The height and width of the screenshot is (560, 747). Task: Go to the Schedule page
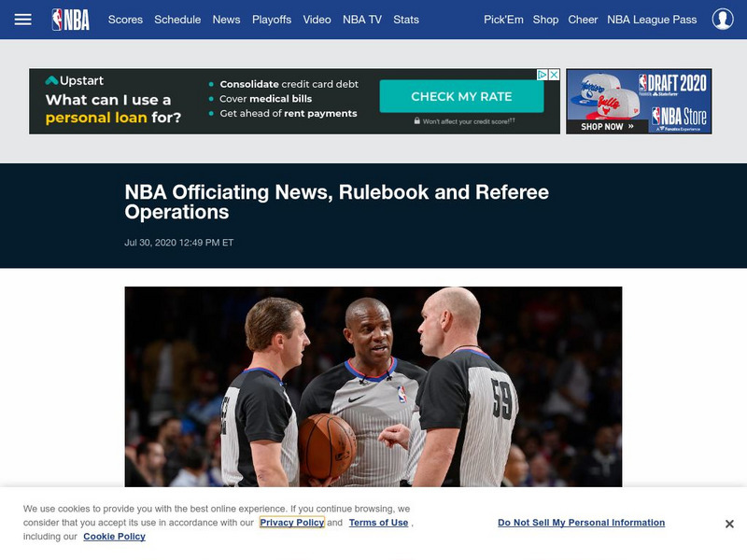click(177, 20)
